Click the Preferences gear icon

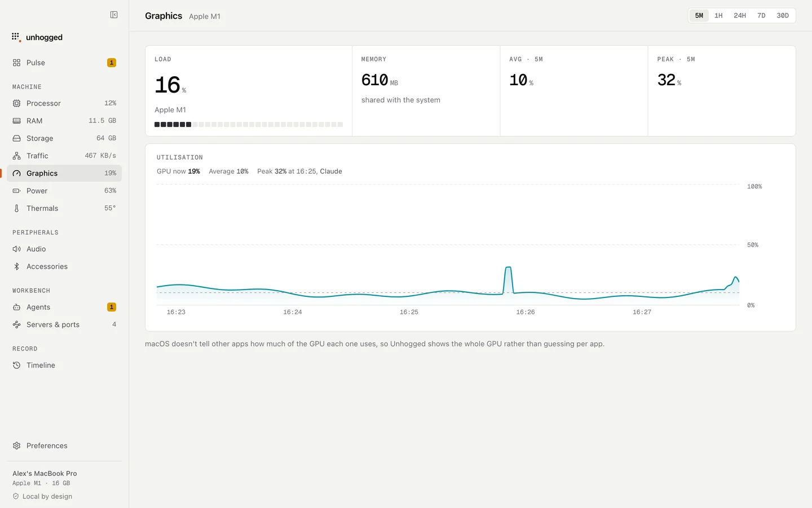pos(16,445)
